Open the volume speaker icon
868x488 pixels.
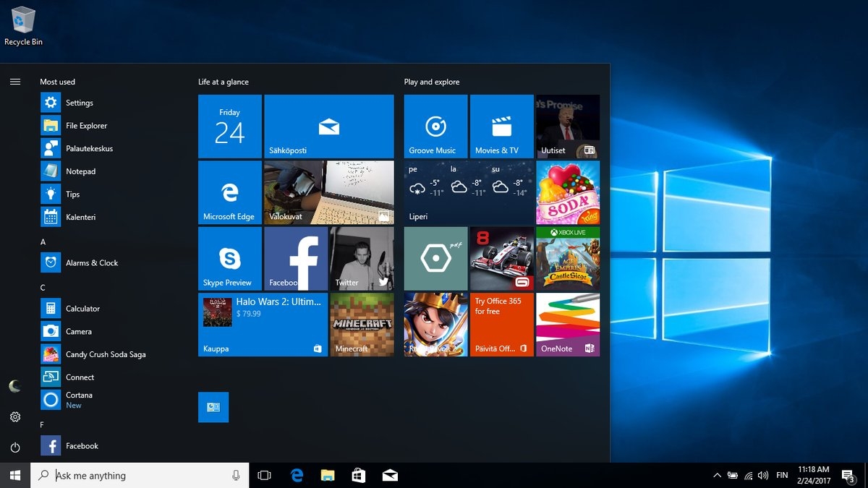pyautogui.click(x=763, y=475)
